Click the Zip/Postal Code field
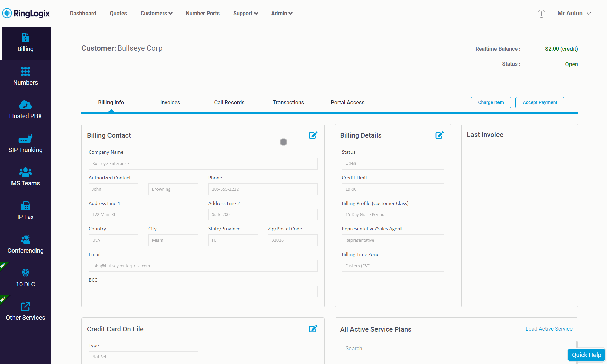This screenshot has width=607, height=364. [293, 240]
